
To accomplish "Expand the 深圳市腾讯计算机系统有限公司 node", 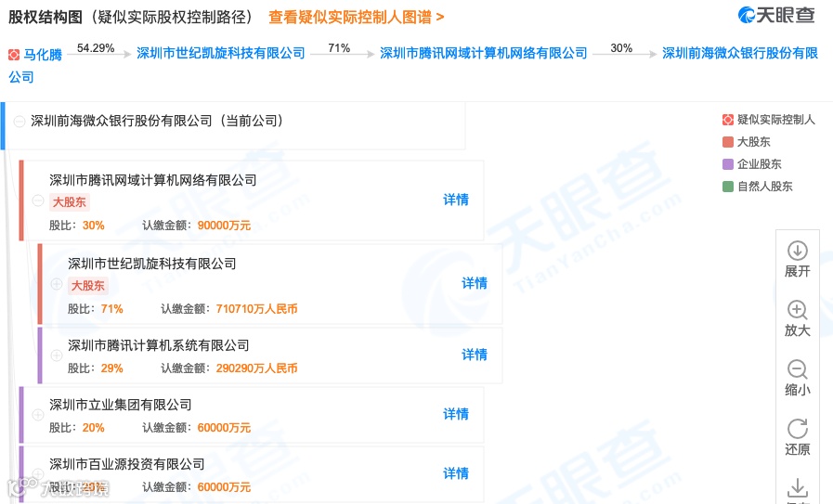I will tap(57, 355).
